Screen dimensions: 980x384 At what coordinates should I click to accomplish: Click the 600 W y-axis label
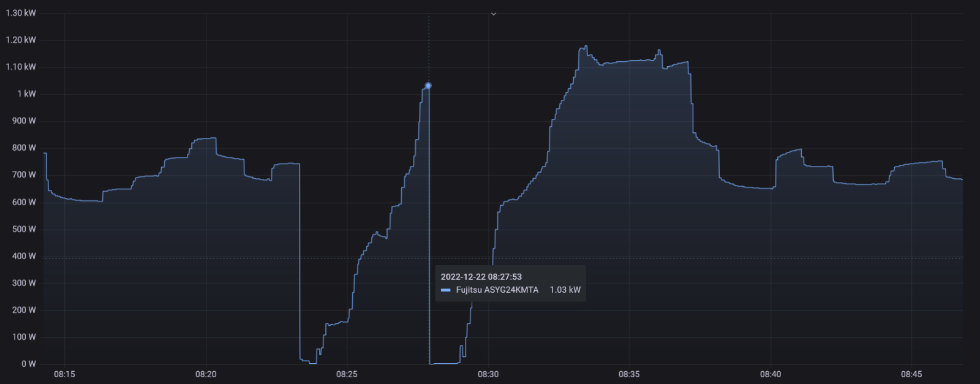pyautogui.click(x=24, y=202)
